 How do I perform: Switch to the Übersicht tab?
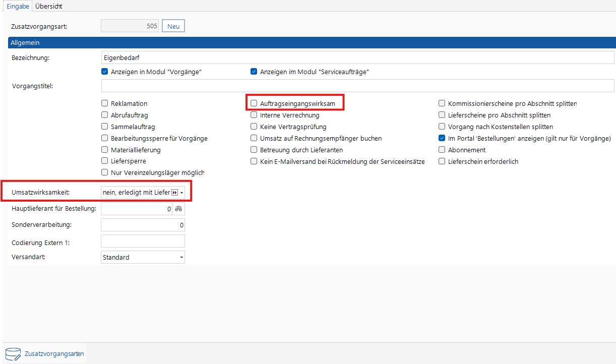point(48,6)
